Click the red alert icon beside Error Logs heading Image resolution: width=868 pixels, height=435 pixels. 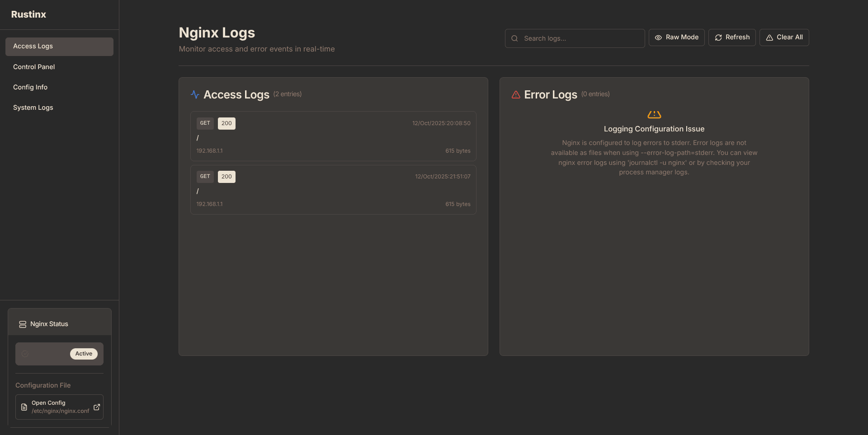click(x=516, y=94)
